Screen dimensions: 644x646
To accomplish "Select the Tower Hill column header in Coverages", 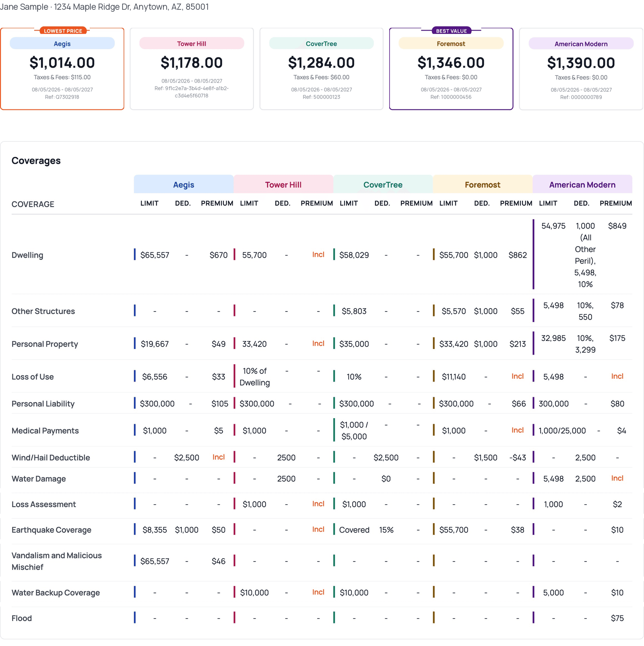I will coord(283,184).
